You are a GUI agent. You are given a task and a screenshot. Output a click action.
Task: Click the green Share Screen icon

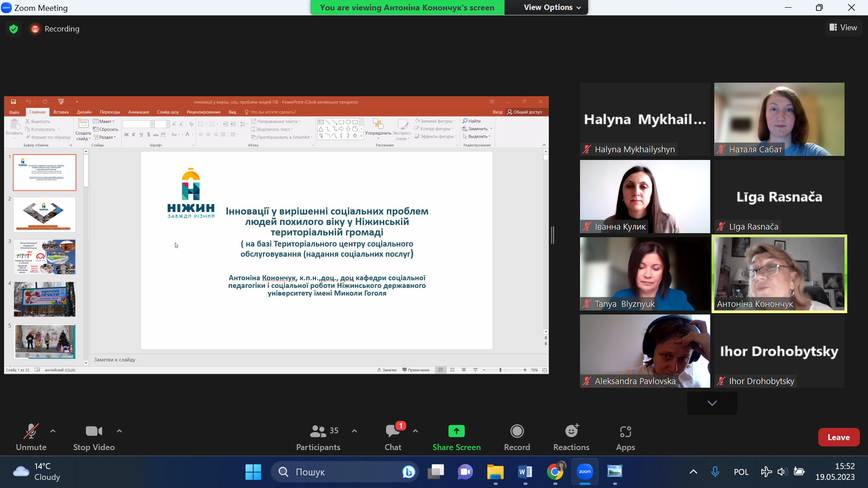coord(456,432)
